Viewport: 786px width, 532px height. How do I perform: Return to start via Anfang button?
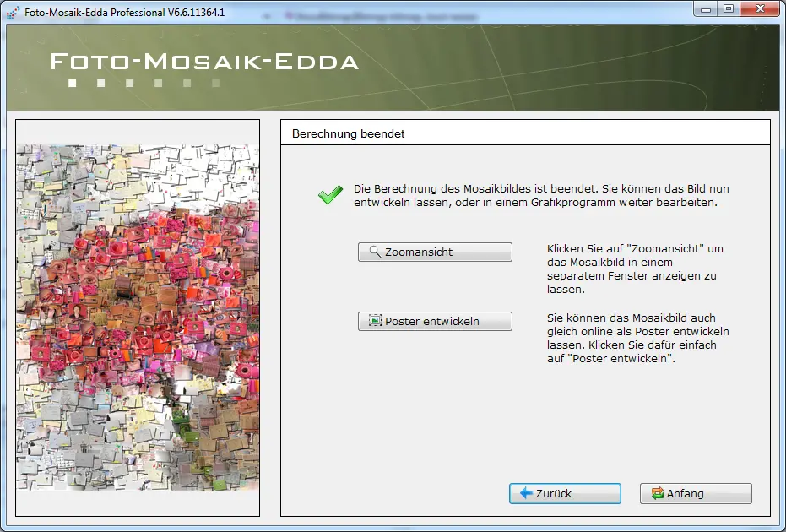click(x=696, y=493)
